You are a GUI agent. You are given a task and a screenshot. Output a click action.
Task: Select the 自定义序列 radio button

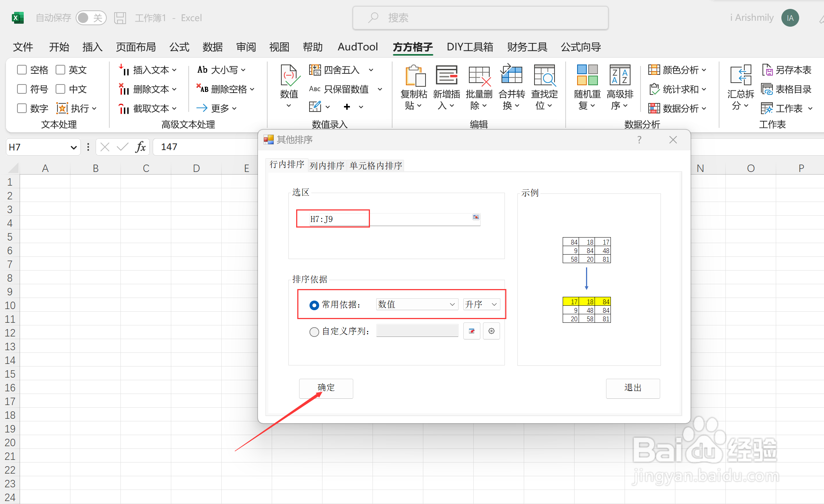[314, 332]
